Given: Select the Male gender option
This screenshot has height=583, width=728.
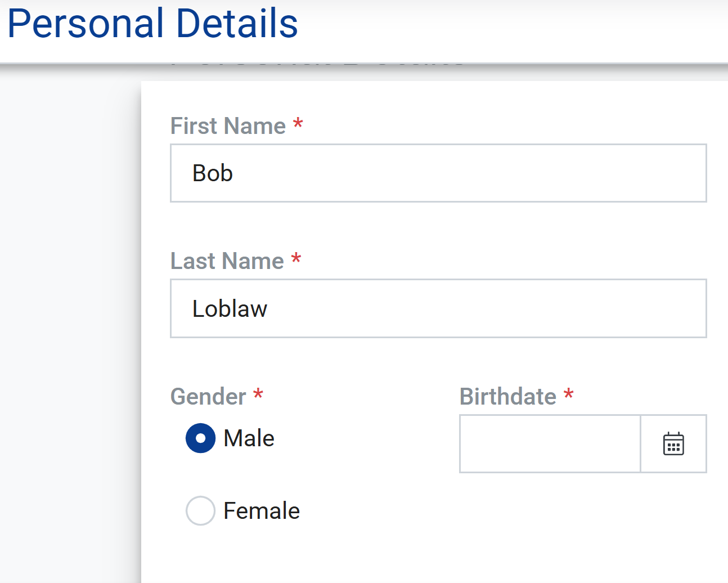Looking at the screenshot, I should (200, 438).
